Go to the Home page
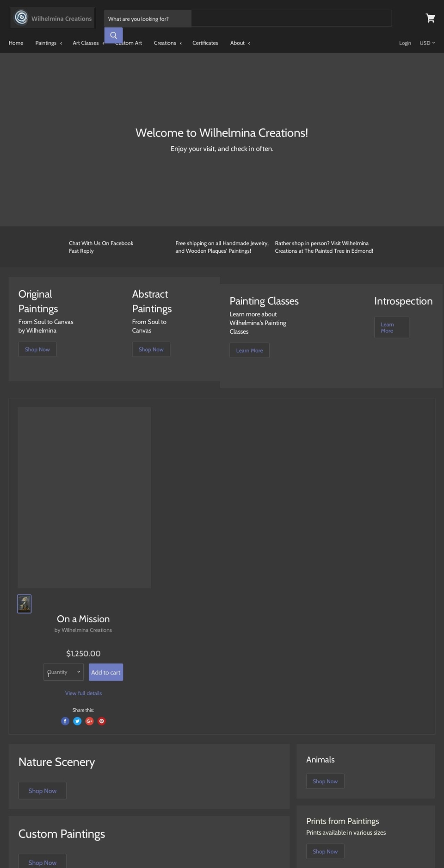 pyautogui.click(x=16, y=43)
